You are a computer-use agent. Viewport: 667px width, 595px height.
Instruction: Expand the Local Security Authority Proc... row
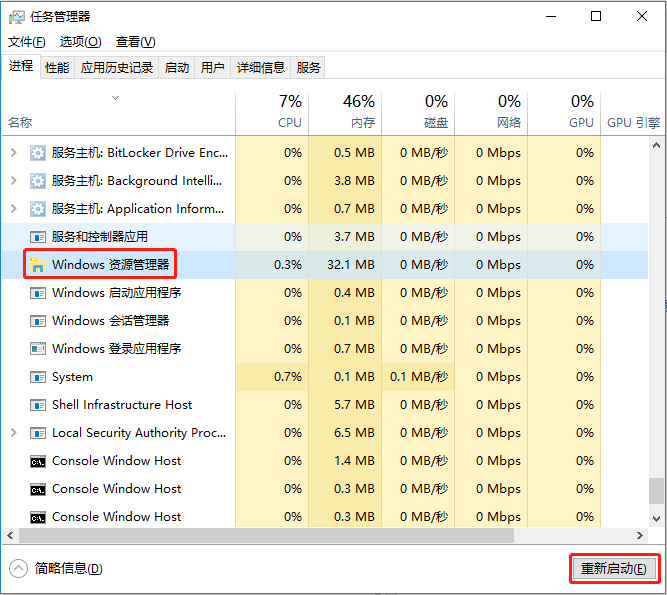pos(14,433)
